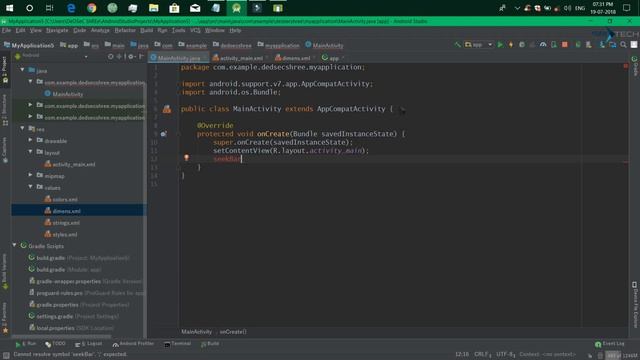
Task: Switch to the app editor tab
Action: pyautogui.click(x=333, y=58)
